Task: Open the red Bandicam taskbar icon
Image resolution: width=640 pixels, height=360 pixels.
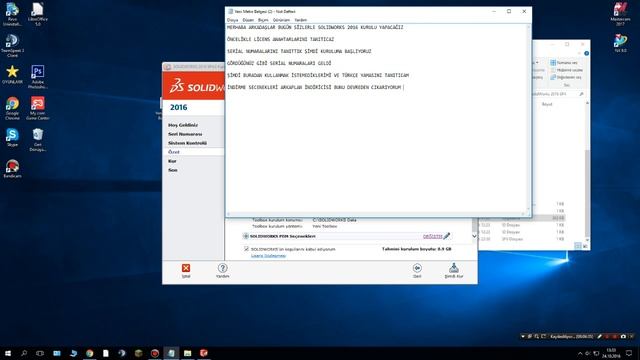Action: tap(155, 353)
